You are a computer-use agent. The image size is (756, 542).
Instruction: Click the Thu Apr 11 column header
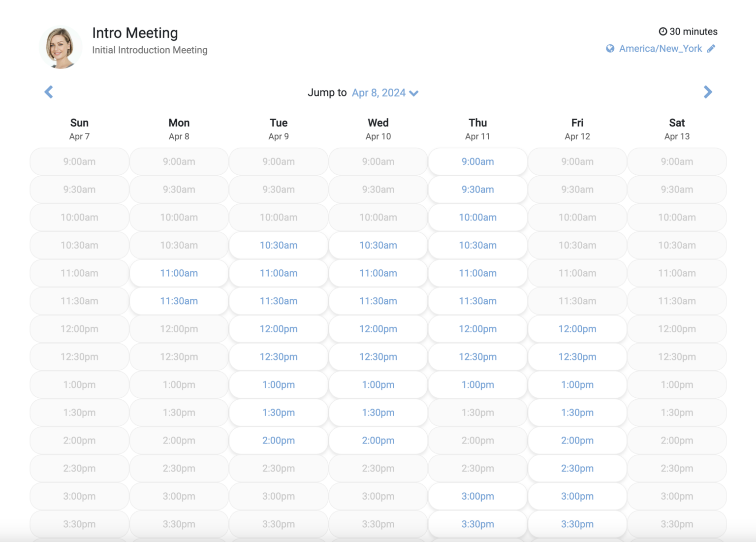[x=477, y=128]
